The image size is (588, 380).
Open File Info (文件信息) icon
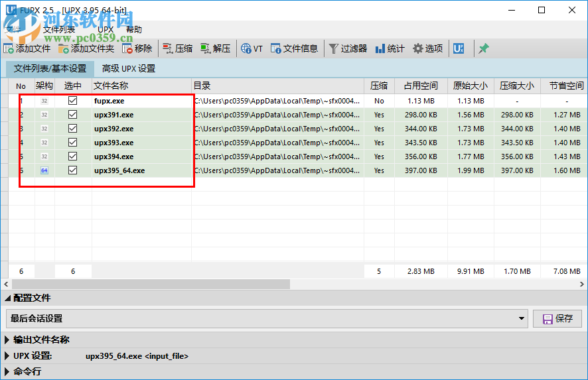tap(275, 48)
